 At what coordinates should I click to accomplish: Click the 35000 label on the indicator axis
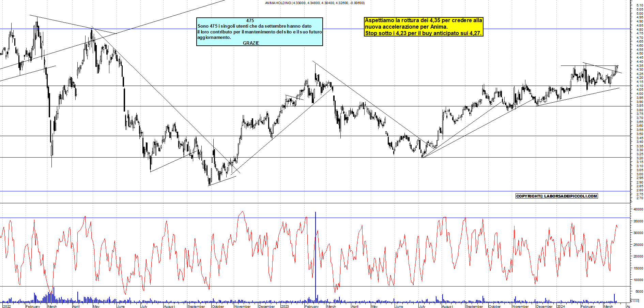pyautogui.click(x=638, y=221)
